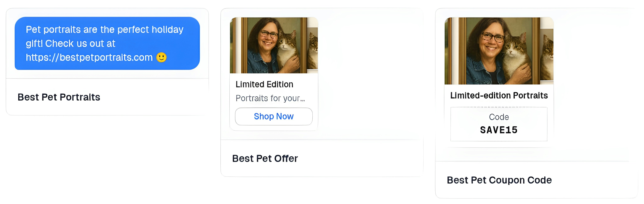Click the Shop Now button
Viewport: 644px width, 204px height.
click(x=274, y=116)
